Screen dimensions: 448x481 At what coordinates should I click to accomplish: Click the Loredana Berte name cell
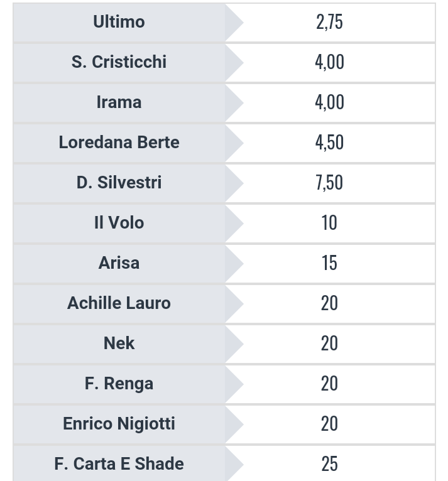click(x=119, y=143)
